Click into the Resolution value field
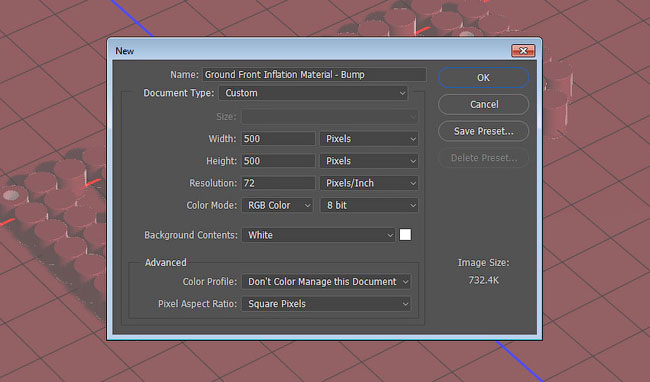 (278, 183)
